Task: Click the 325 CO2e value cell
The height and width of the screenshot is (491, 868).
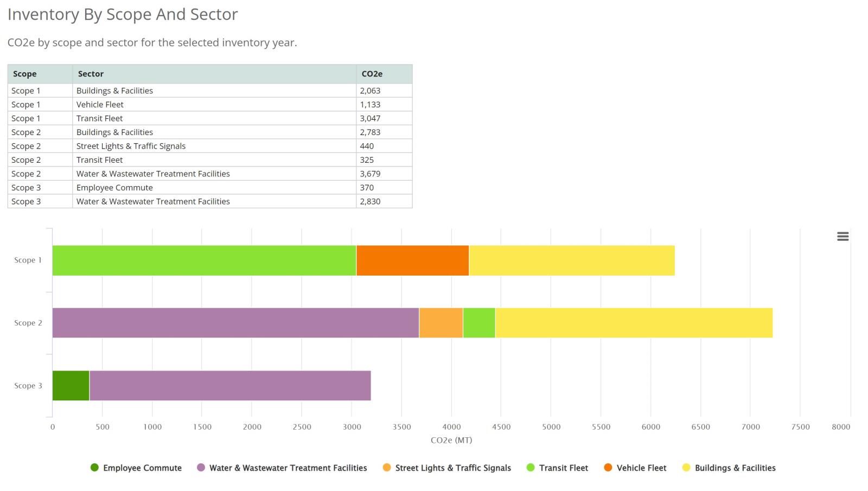Action: 384,160
